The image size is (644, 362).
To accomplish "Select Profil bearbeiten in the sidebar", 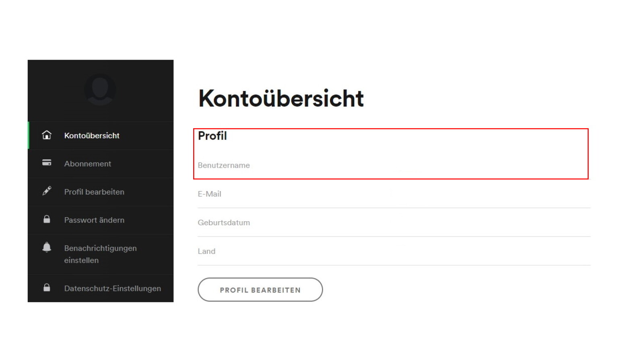I will pyautogui.click(x=94, y=192).
